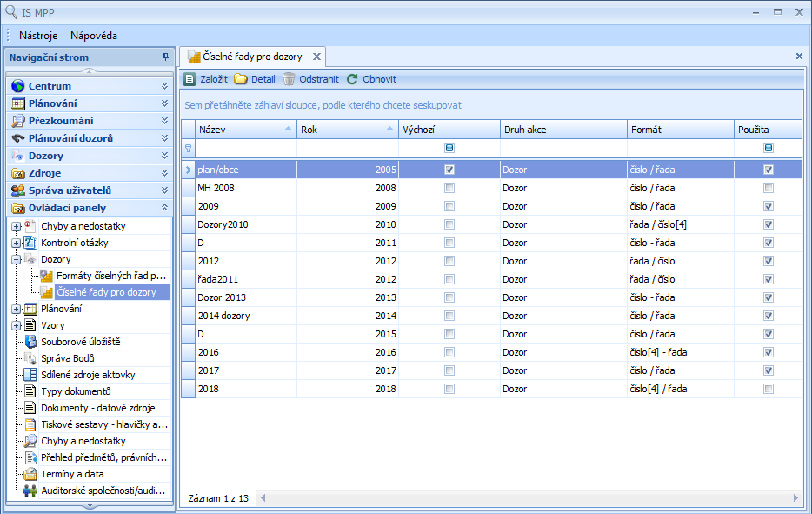Click the Formáty číselných řad tree icon
812x514 pixels.
tap(47, 276)
